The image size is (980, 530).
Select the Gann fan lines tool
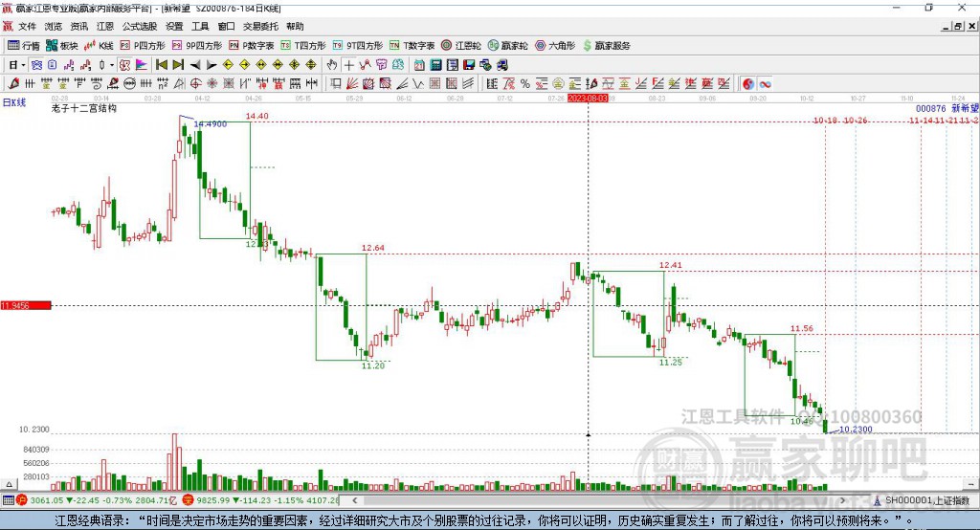point(352,84)
